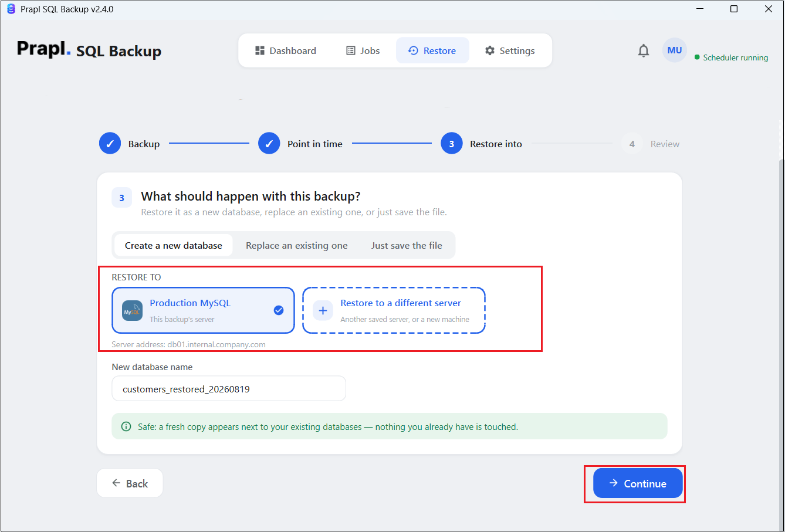
Task: Click the New database name label
Action: 152,367
